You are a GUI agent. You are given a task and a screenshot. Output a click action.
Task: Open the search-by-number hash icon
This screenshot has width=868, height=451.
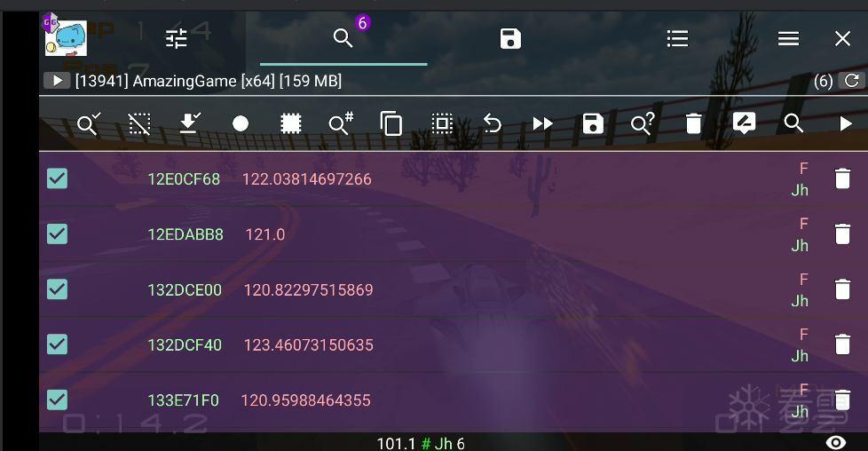341,123
